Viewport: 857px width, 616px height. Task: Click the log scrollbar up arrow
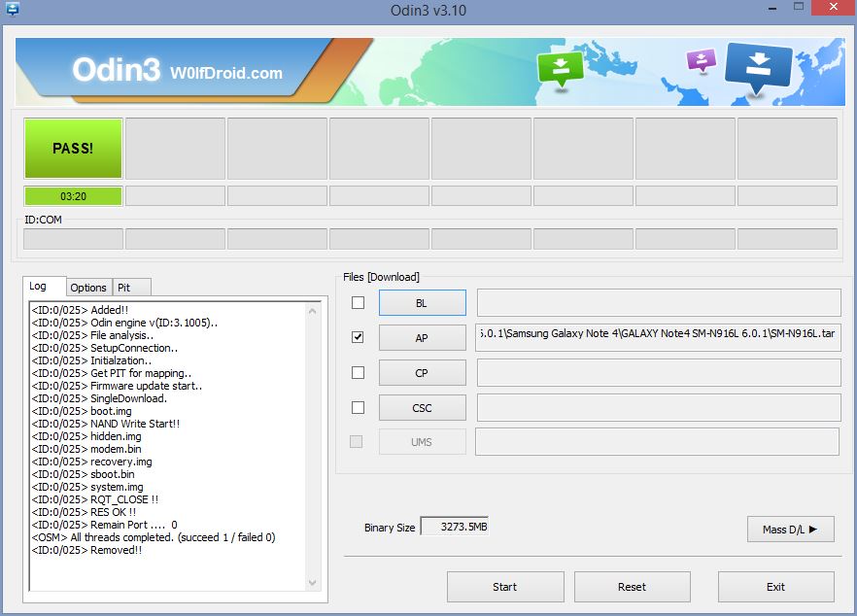(313, 311)
